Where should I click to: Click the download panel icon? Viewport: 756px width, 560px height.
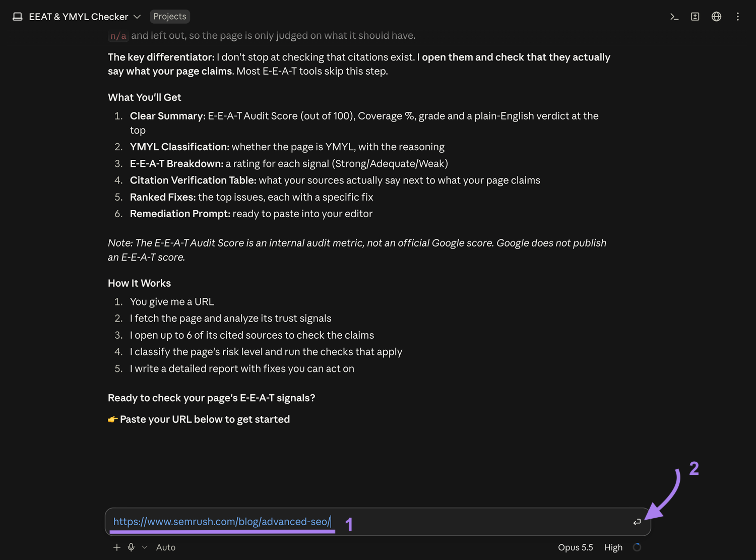pos(695,17)
